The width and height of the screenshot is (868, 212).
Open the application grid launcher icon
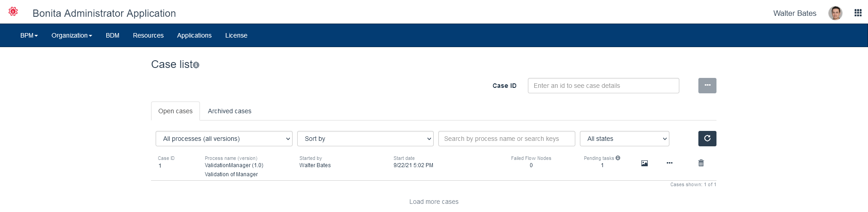pos(858,13)
